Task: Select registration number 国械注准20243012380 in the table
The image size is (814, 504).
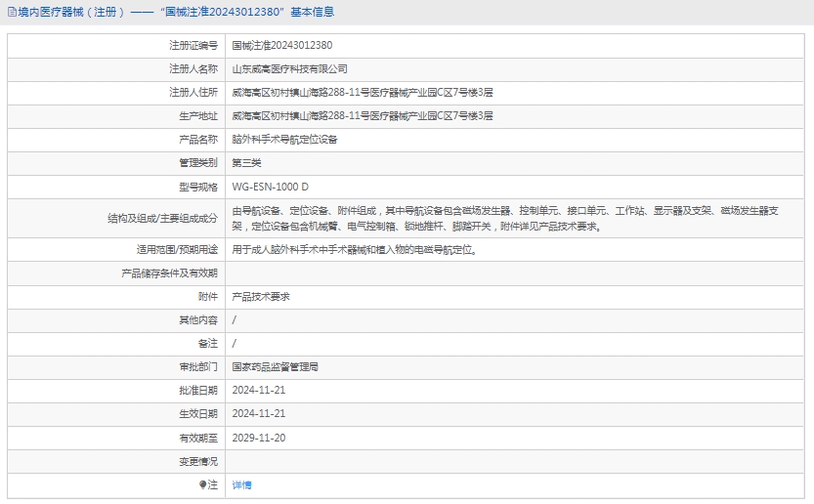Action: (x=281, y=46)
